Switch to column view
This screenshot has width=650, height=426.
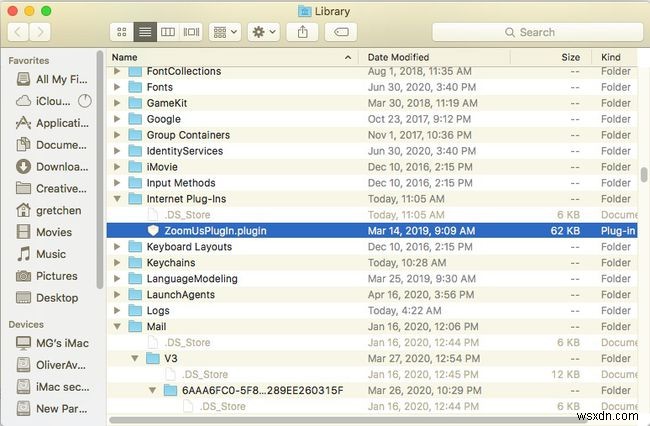point(168,32)
